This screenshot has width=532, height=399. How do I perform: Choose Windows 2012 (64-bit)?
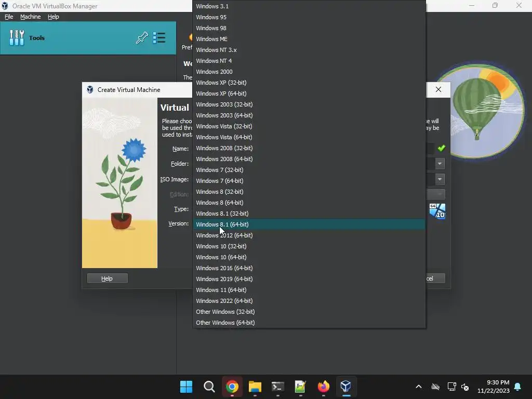[309, 235]
